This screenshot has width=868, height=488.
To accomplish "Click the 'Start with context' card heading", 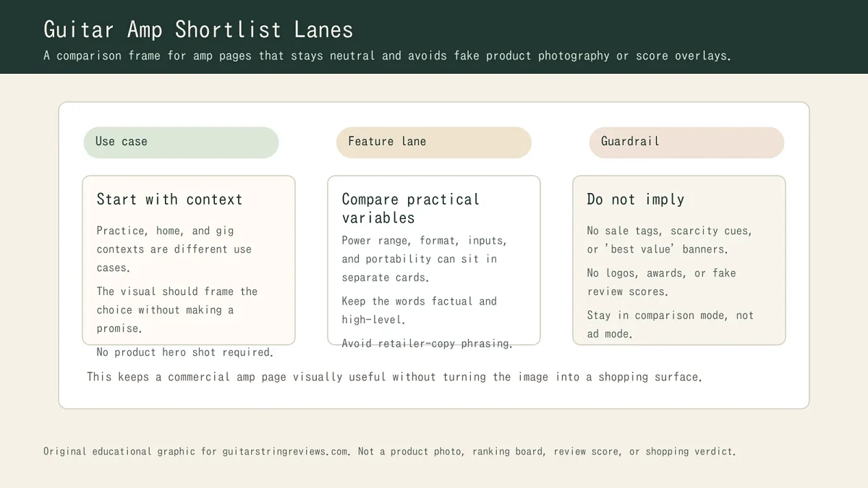I will [x=169, y=200].
